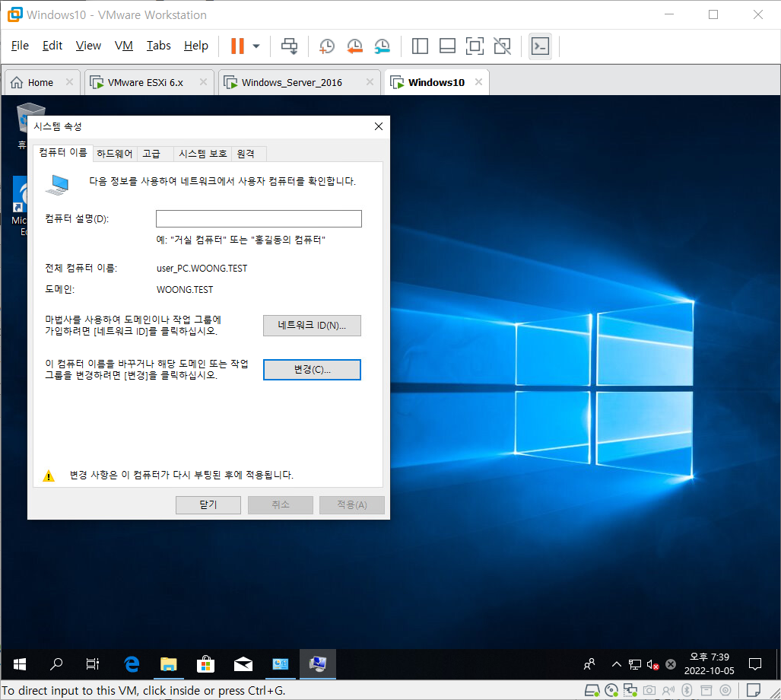Click the VMware hard disk status icon

click(x=592, y=690)
